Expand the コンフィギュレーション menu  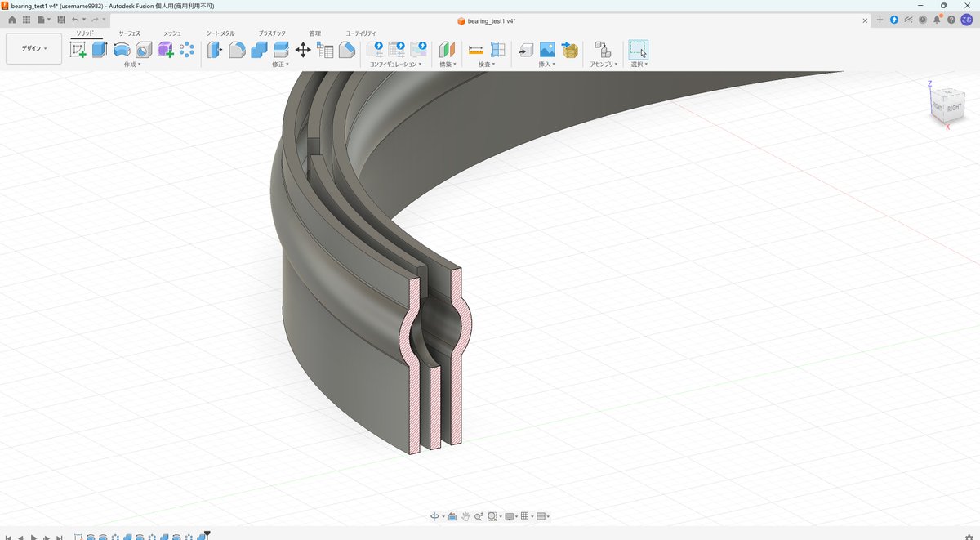[x=396, y=64]
